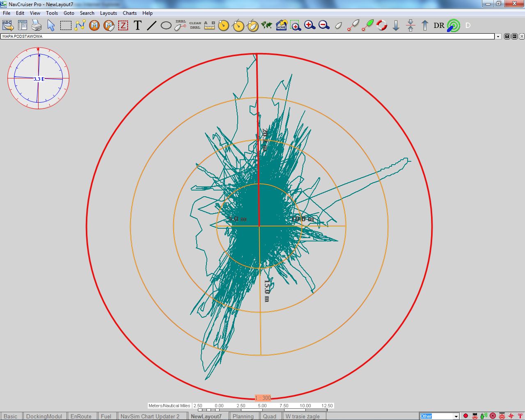Click the A-B distance ruler tool
This screenshot has width=525, height=420.
(x=209, y=25)
